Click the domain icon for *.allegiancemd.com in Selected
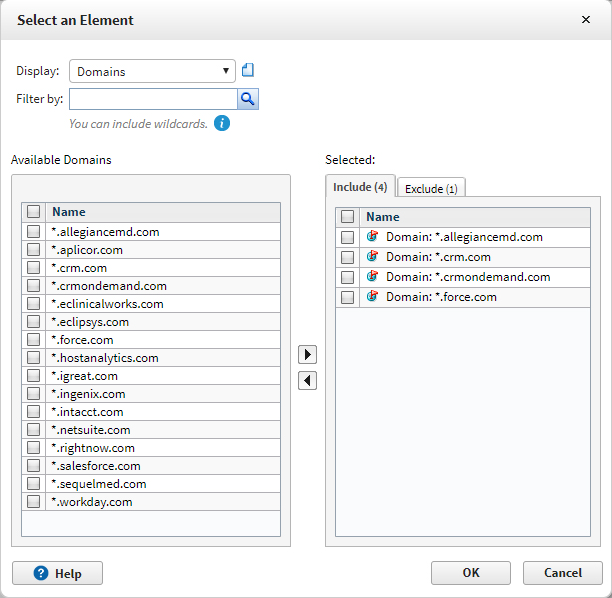Screen dimensions: 612x598 (373, 236)
